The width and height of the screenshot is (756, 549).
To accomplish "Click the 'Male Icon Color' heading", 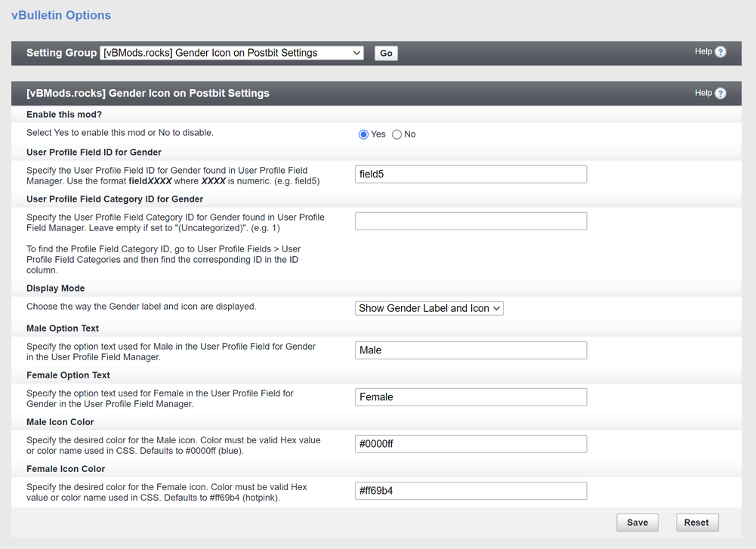I will click(x=60, y=422).
